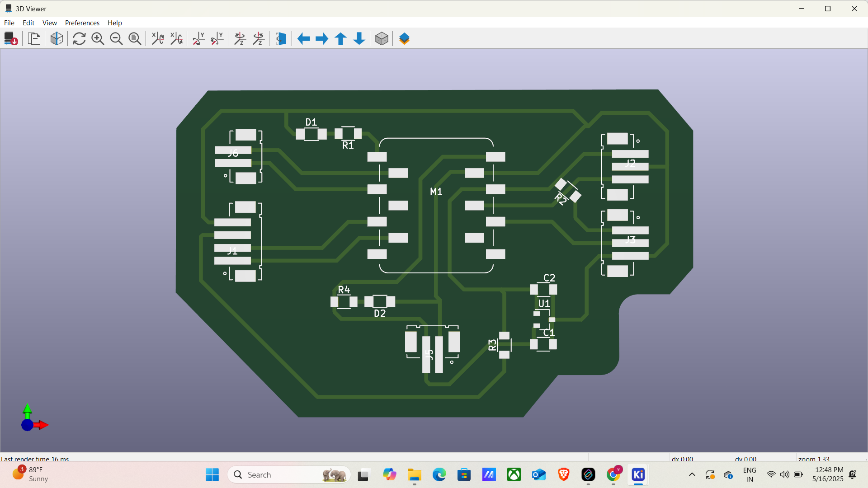Click the XYZ axis gizmo
This screenshot has width=868, height=488.
click(x=34, y=418)
